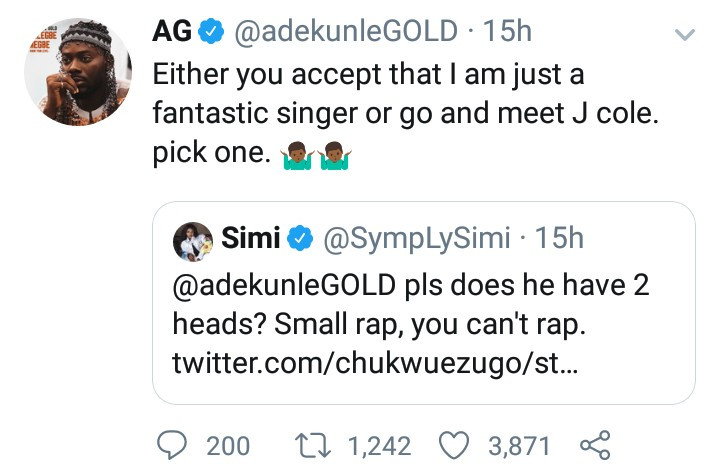Click the 3,871 likes count
This screenshot has height=475, width=720.
[x=520, y=444]
